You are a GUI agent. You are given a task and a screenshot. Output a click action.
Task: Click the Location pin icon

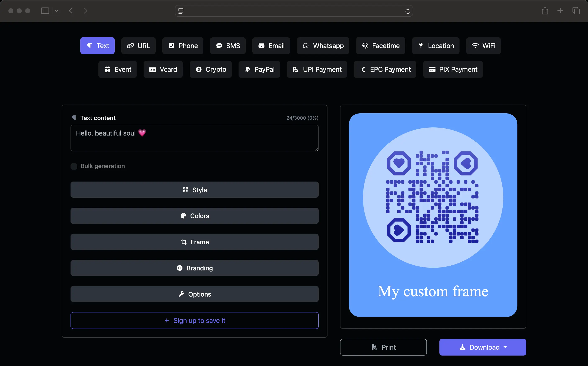421,46
